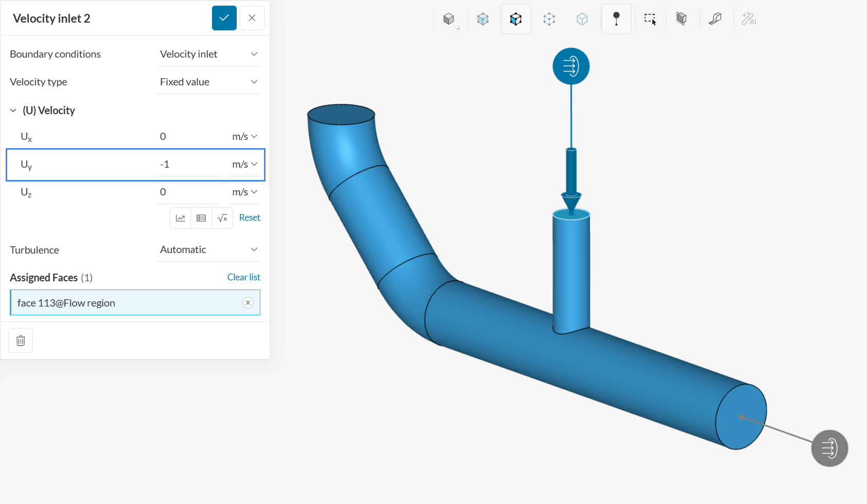Open the measure tape tool

pos(715,19)
